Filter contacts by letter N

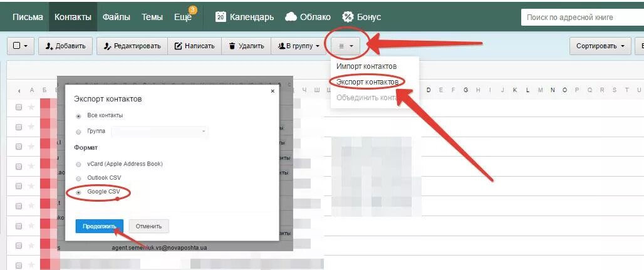point(553,90)
